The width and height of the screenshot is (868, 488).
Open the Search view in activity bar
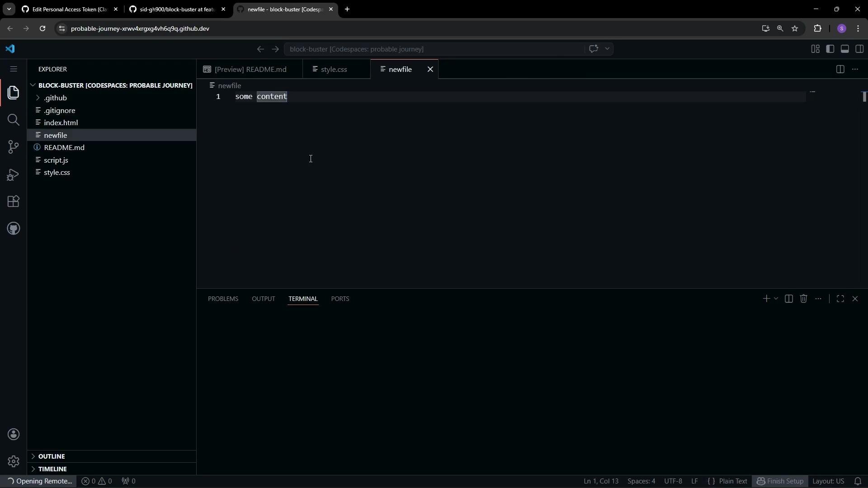click(x=14, y=120)
